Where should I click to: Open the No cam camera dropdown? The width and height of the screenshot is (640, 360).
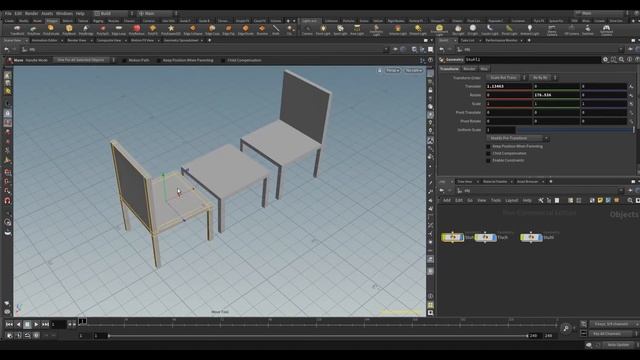[413, 70]
